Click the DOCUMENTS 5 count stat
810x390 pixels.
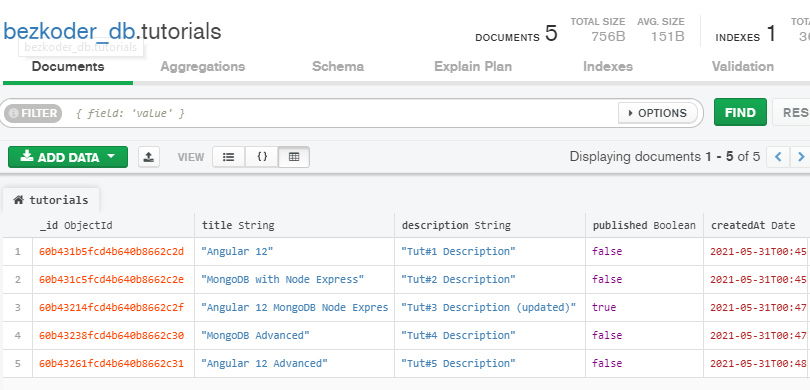pyautogui.click(x=517, y=34)
